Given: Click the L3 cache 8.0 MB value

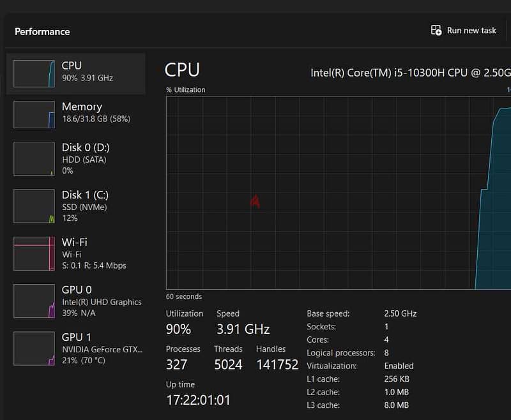Looking at the screenshot, I should pos(397,405).
